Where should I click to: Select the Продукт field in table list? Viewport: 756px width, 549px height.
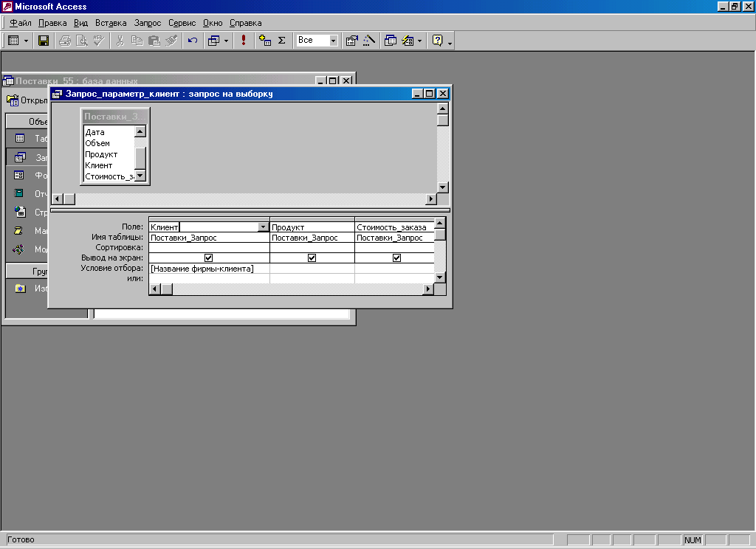101,154
